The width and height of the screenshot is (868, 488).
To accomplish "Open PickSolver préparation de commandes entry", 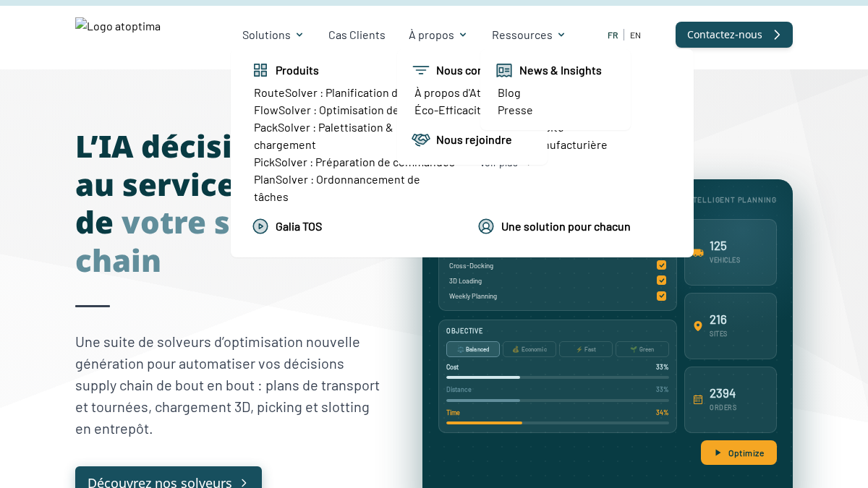I will (354, 162).
